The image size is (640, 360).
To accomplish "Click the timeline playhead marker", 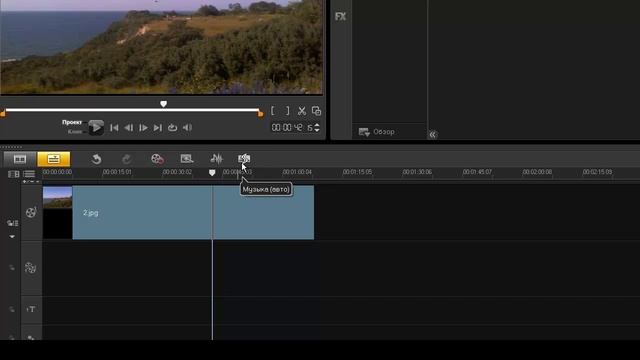I will click(x=212, y=173).
